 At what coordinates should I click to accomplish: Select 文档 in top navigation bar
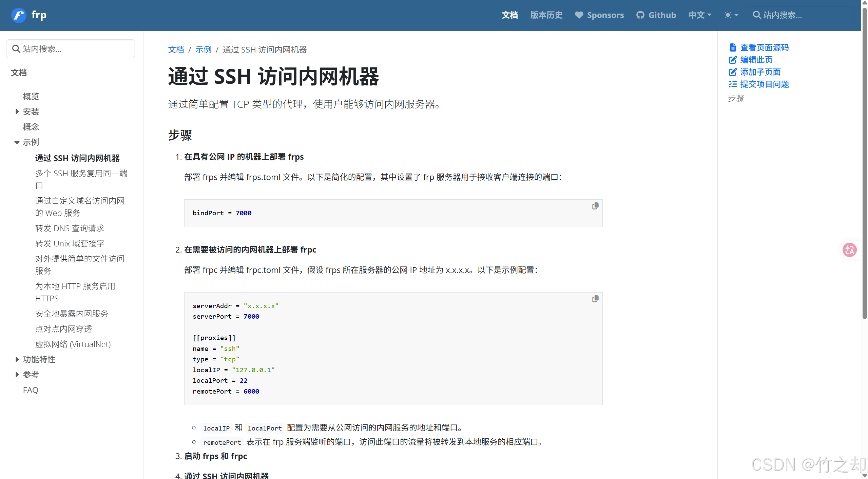[509, 15]
